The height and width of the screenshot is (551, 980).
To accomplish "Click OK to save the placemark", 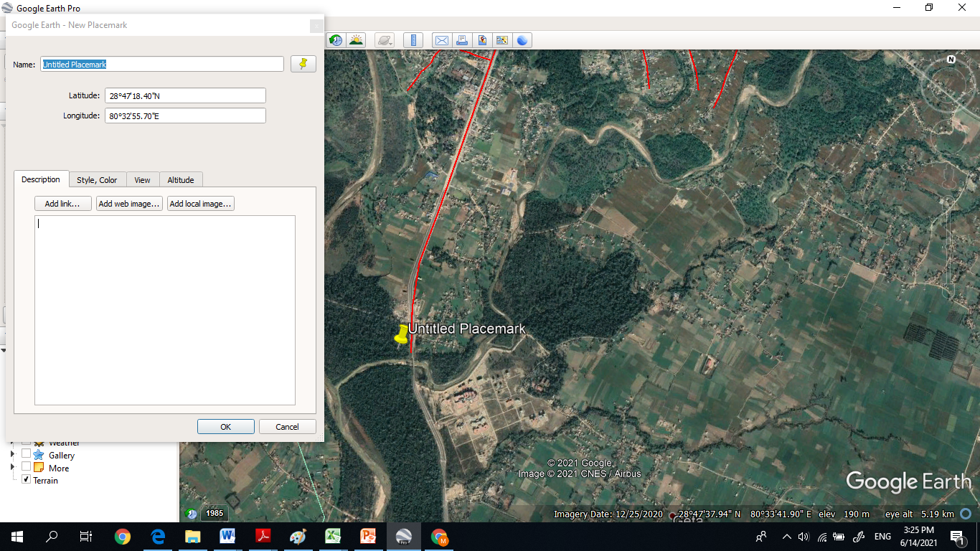I will [x=226, y=427].
